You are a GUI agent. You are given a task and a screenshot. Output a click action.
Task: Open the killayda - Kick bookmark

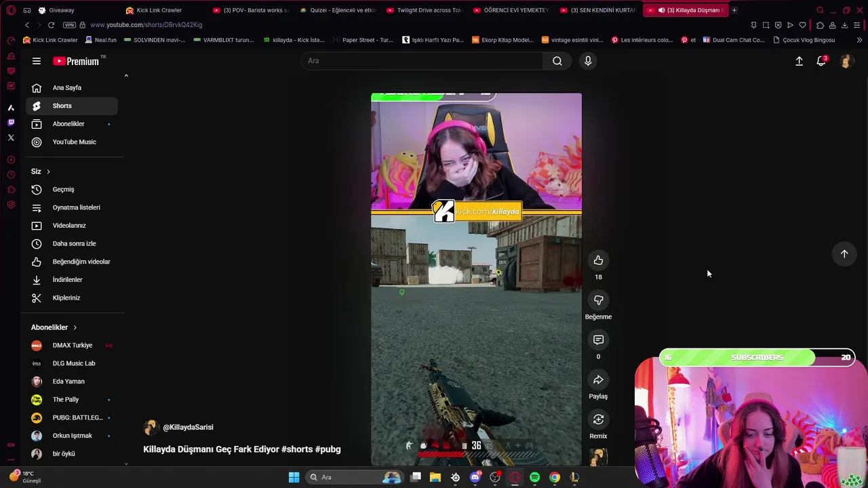coord(294,40)
